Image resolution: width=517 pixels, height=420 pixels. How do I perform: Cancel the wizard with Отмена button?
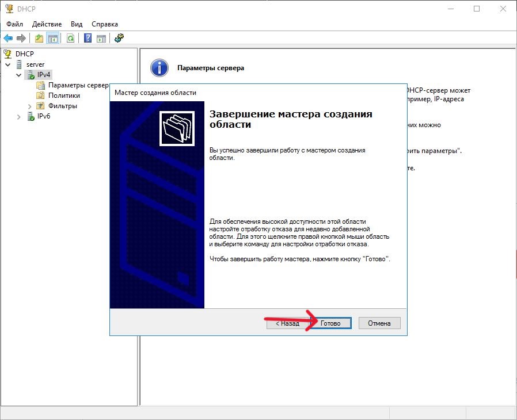click(x=379, y=323)
